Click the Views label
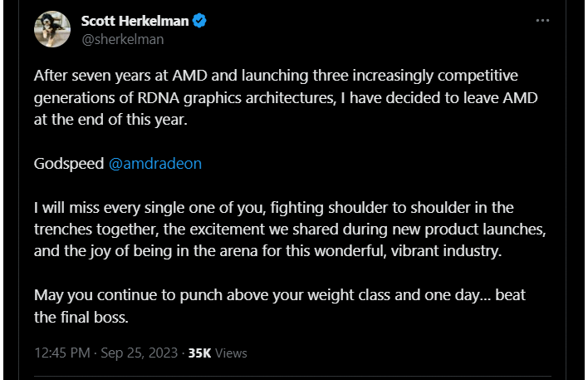Image resolution: width=588 pixels, height=380 pixels. click(x=231, y=353)
